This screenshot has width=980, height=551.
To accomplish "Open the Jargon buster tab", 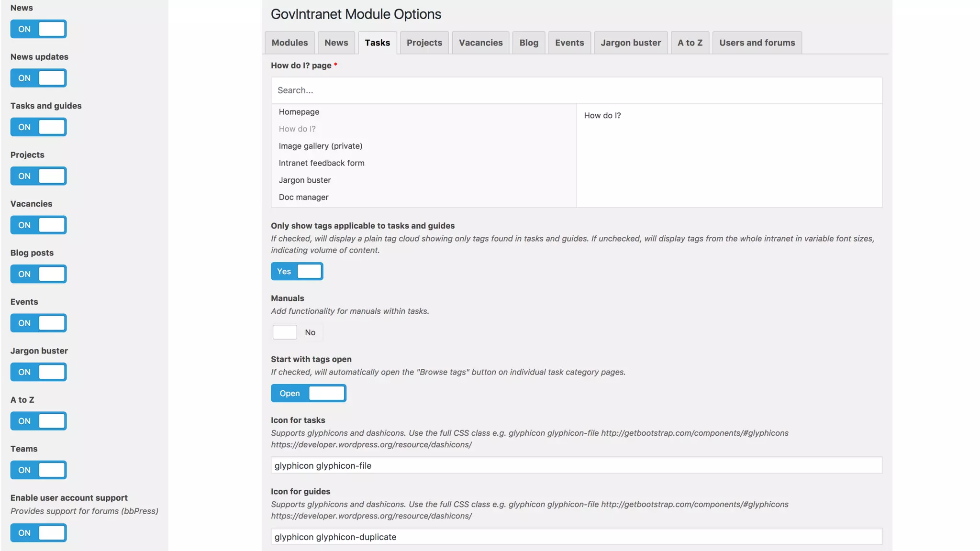I will point(630,43).
